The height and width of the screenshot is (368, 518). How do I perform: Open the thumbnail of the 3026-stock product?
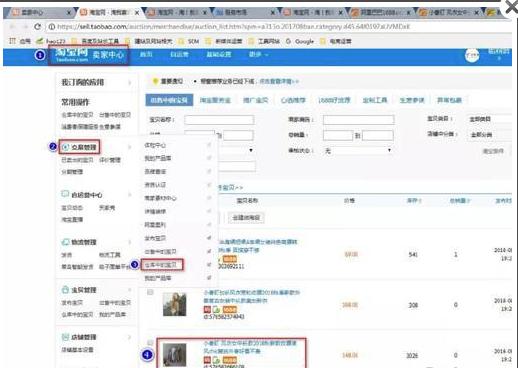coord(174,355)
